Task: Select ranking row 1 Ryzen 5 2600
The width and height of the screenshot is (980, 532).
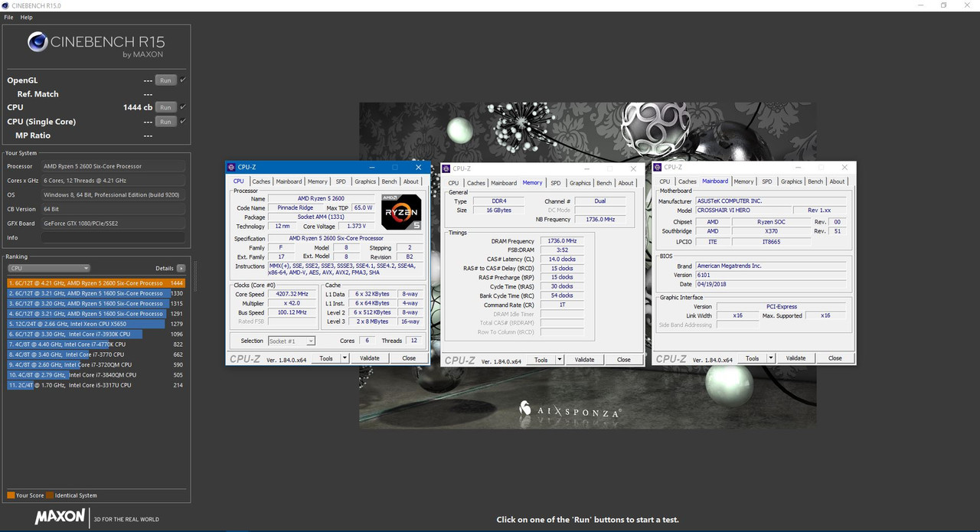Action: pos(96,283)
